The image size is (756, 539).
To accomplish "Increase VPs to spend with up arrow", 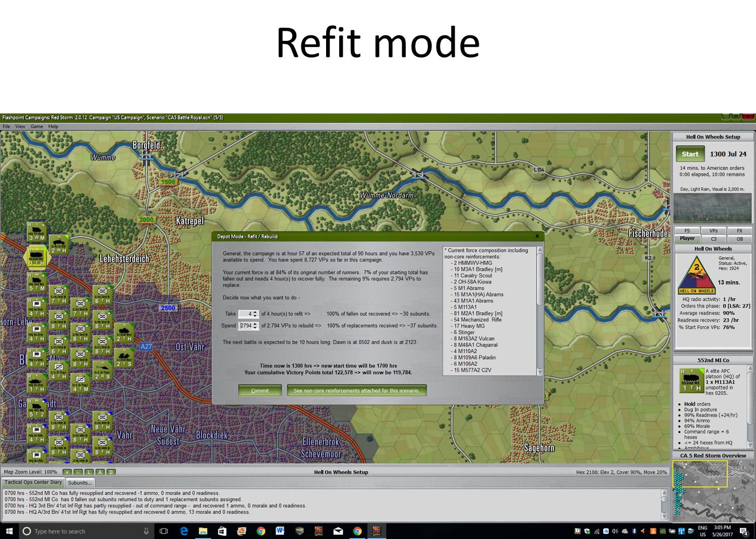I will (x=255, y=324).
